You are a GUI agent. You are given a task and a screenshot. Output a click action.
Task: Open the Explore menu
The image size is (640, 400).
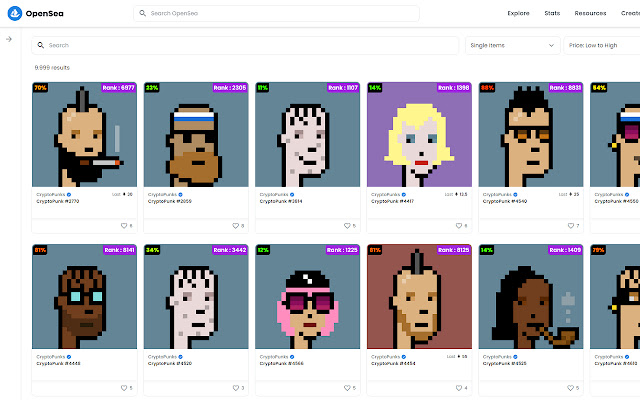[x=518, y=13]
